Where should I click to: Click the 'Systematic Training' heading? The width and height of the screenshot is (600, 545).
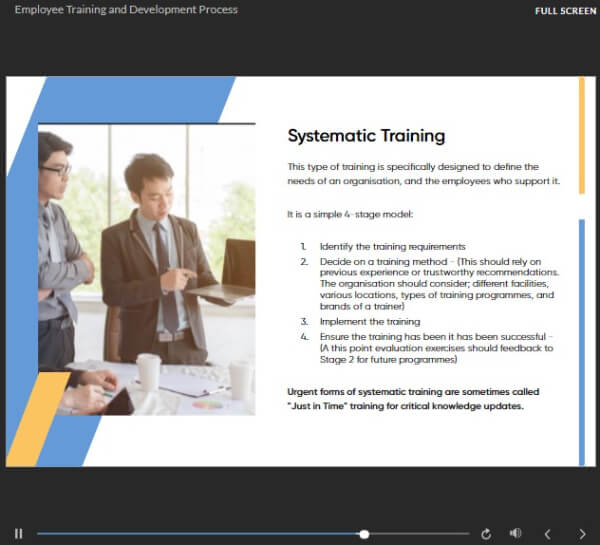[x=366, y=136]
